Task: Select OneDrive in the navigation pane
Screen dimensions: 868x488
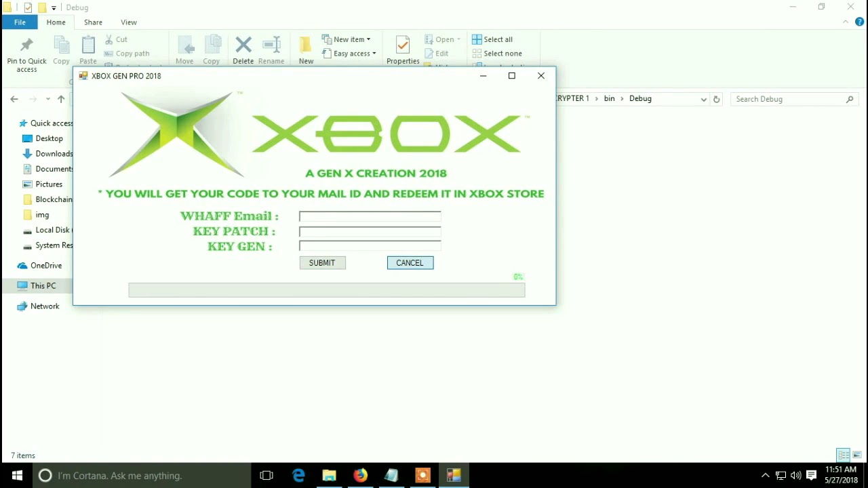Action: click(40, 266)
